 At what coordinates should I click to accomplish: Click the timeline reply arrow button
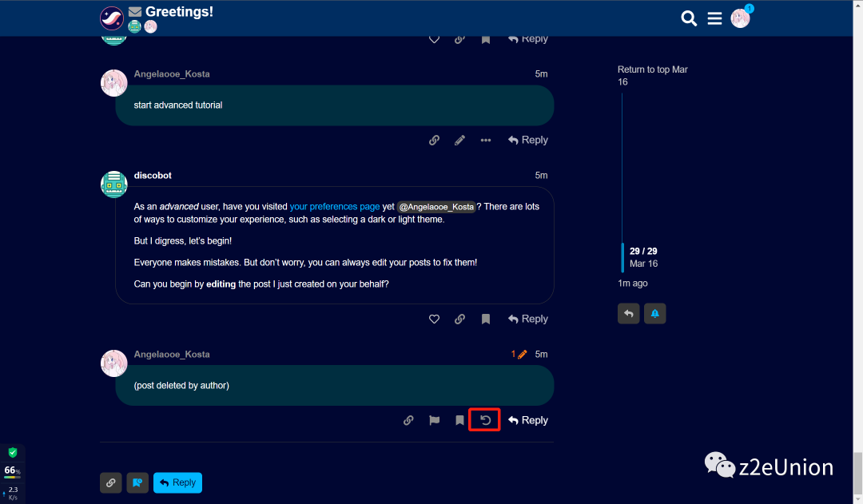[629, 313]
